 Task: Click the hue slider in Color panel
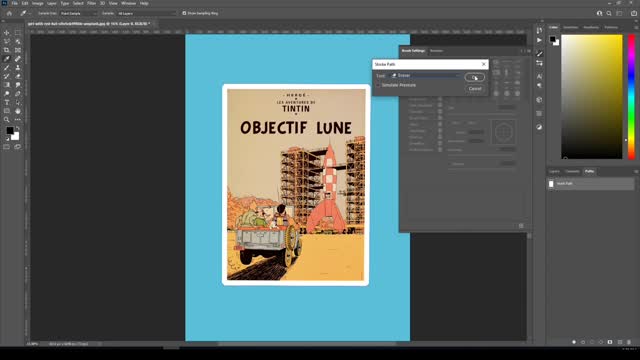(x=631, y=97)
